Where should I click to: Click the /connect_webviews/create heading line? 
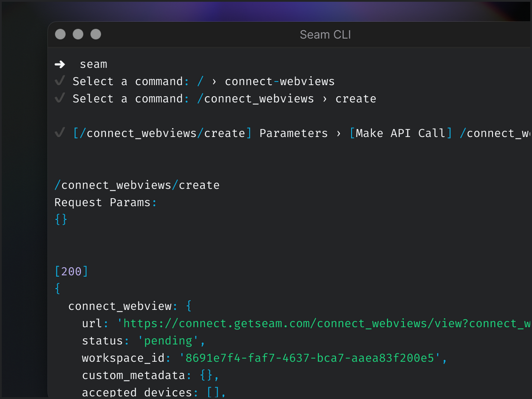pos(137,185)
